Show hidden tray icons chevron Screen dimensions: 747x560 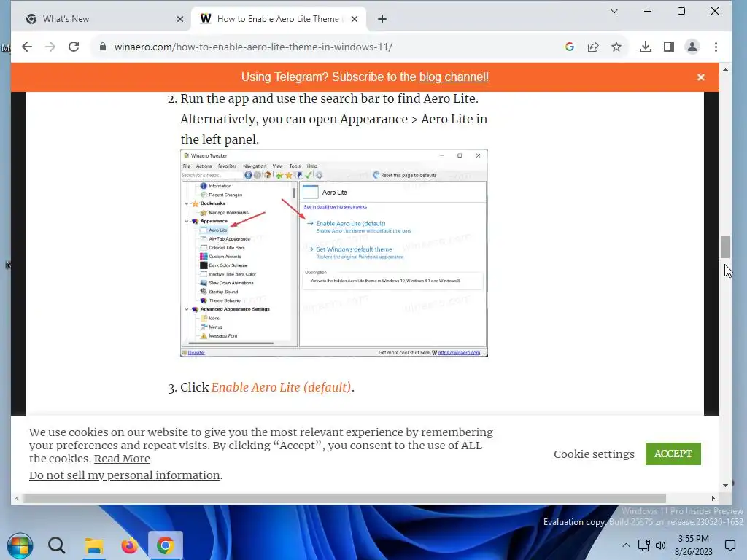click(626, 545)
